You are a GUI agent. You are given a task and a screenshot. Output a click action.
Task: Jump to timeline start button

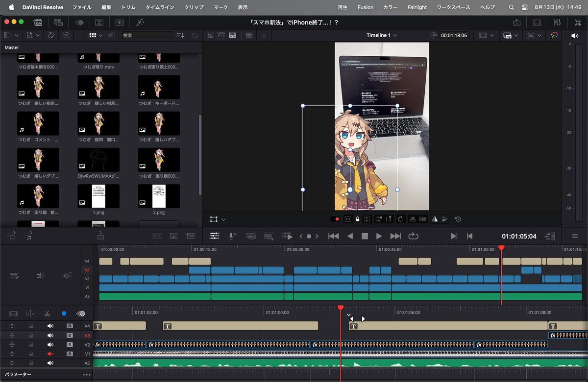[333, 236]
